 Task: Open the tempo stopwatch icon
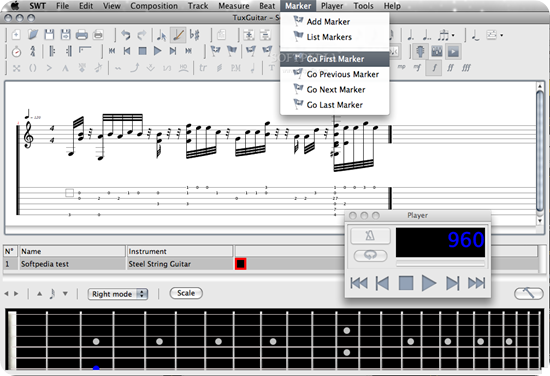(16, 52)
